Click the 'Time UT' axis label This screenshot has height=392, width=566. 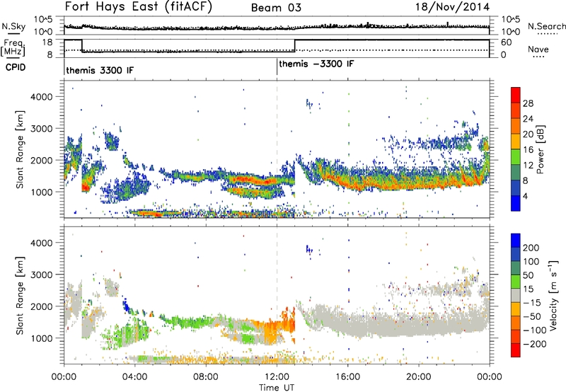(x=277, y=388)
